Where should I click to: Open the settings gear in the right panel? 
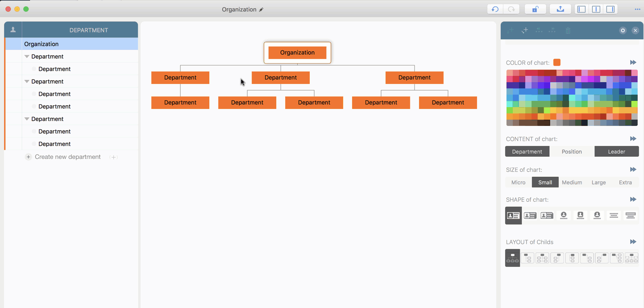pos(623,30)
